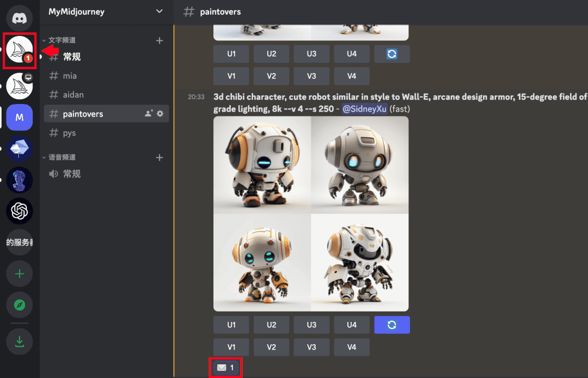This screenshot has width=588, height=378.
Task: Click upper V4 button above the prompt
Action: [x=352, y=76]
